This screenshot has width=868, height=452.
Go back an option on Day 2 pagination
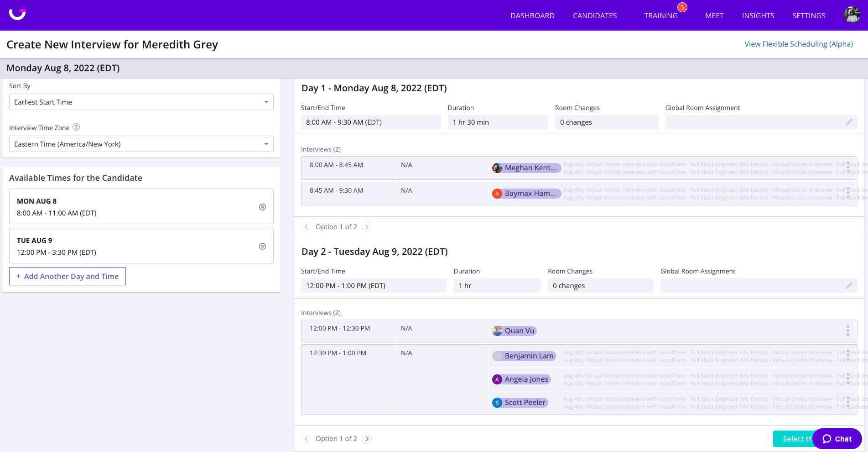(x=306, y=438)
